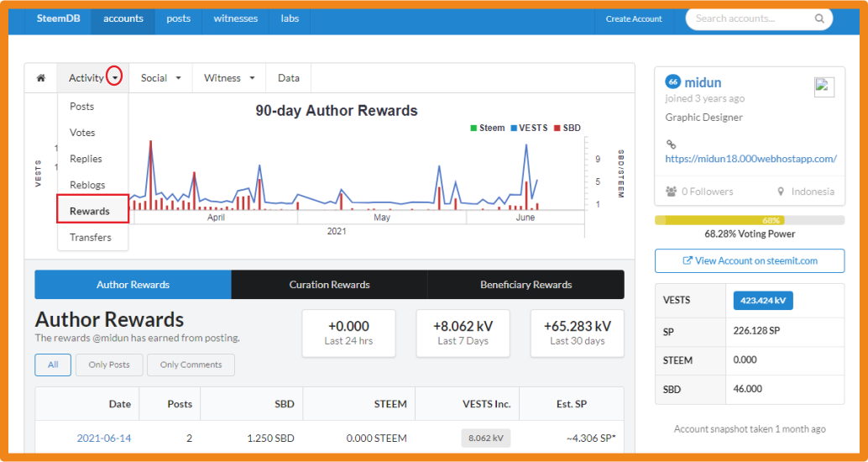Open the midun18.000webhostapp.com link
868x462 pixels.
point(750,159)
